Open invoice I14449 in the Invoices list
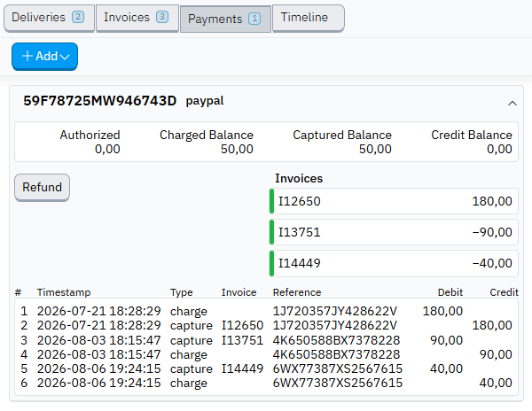Image resolution: width=532 pixels, height=411 pixels. (x=394, y=263)
